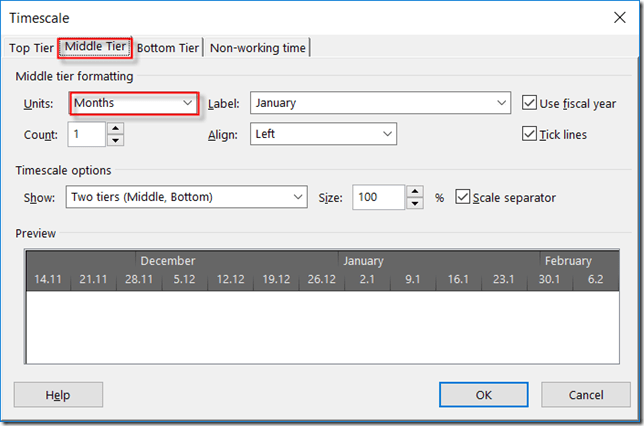Disable the Tick lines checkbox

531,134
